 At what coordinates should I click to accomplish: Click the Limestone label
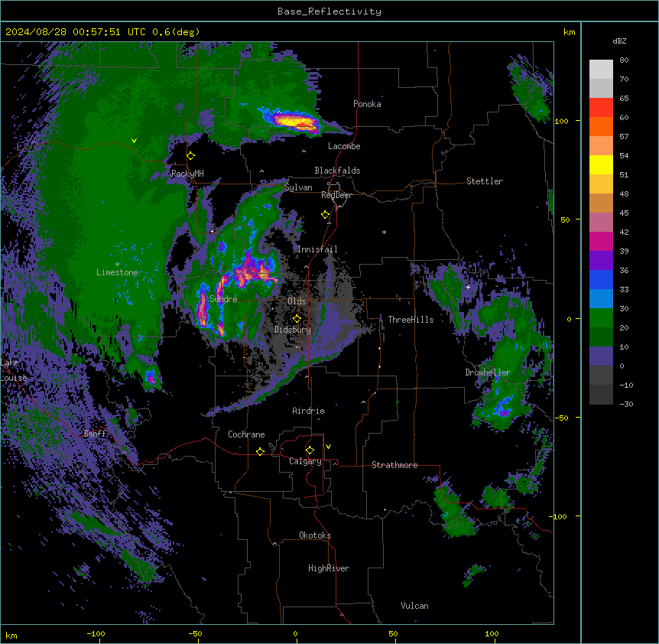117,272
